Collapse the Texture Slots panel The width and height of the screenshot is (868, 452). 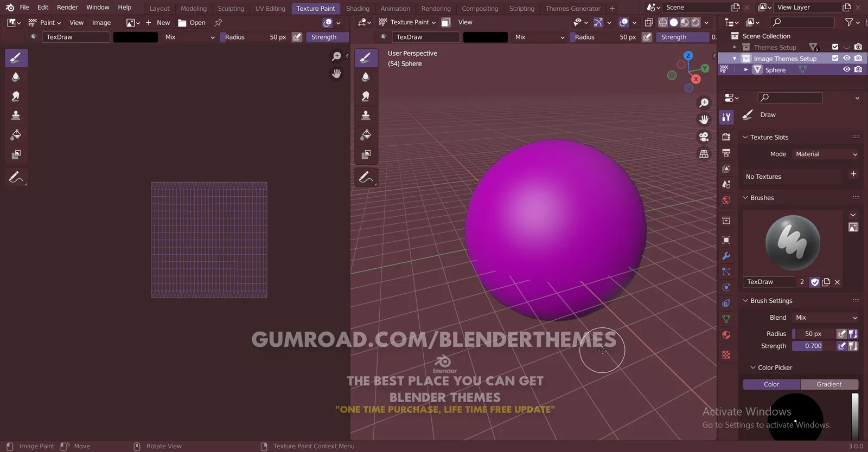pyautogui.click(x=745, y=137)
